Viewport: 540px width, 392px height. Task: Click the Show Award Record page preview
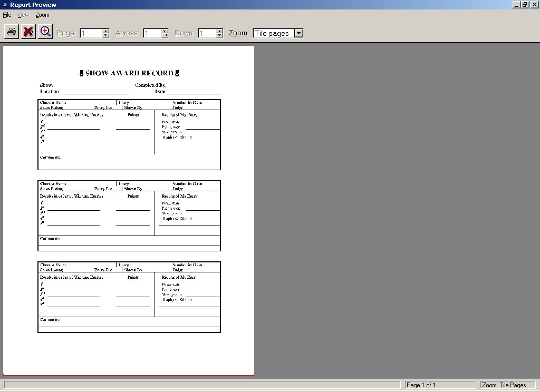pos(129,211)
